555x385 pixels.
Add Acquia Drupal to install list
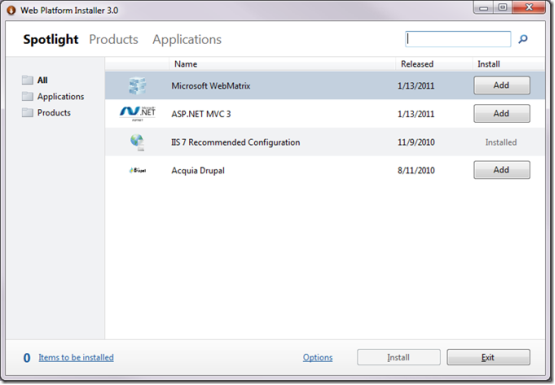tap(502, 170)
